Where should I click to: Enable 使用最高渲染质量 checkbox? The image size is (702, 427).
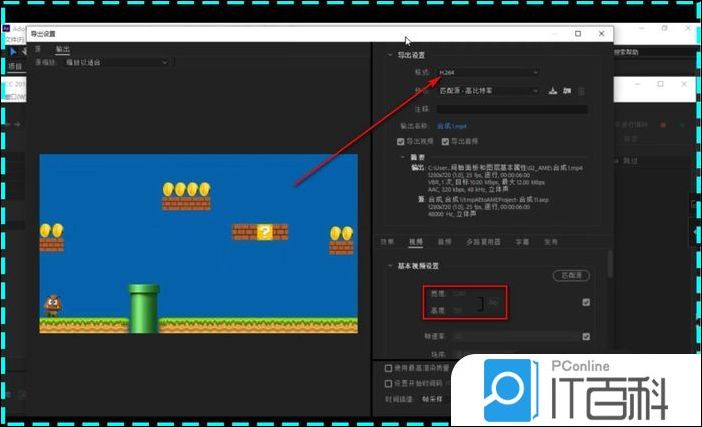389,368
